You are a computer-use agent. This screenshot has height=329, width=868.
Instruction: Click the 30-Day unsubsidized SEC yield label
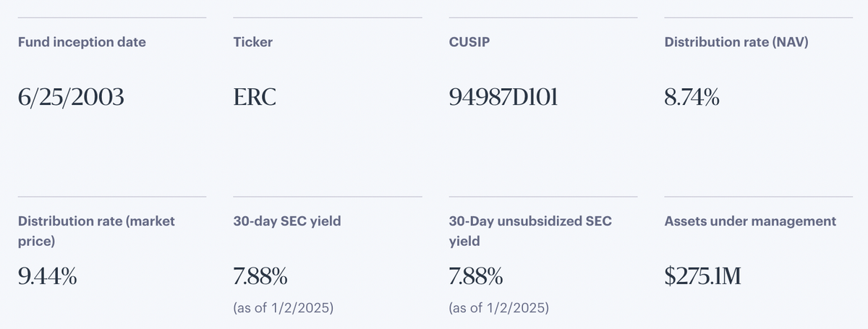530,231
